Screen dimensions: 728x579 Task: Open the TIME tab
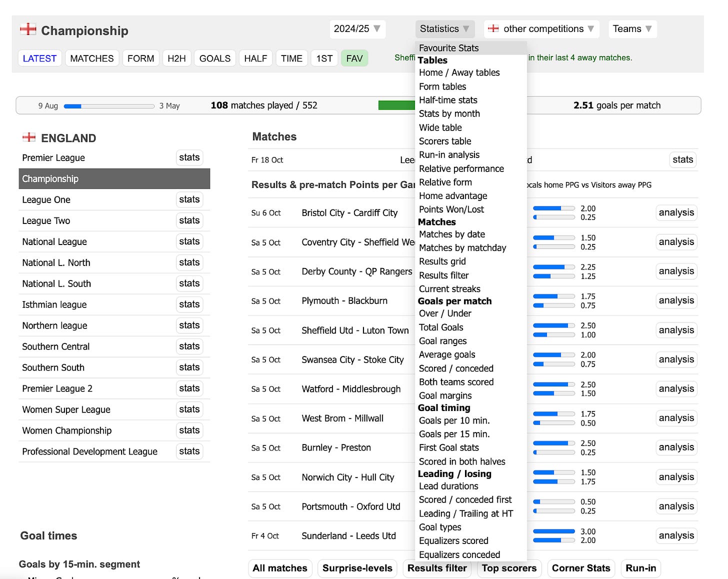[291, 58]
